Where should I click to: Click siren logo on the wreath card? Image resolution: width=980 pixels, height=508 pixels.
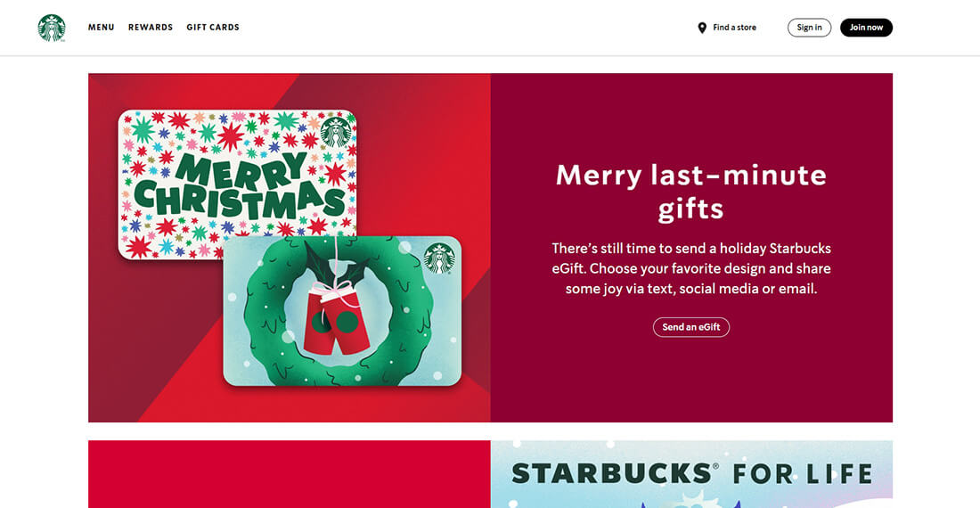(x=439, y=258)
